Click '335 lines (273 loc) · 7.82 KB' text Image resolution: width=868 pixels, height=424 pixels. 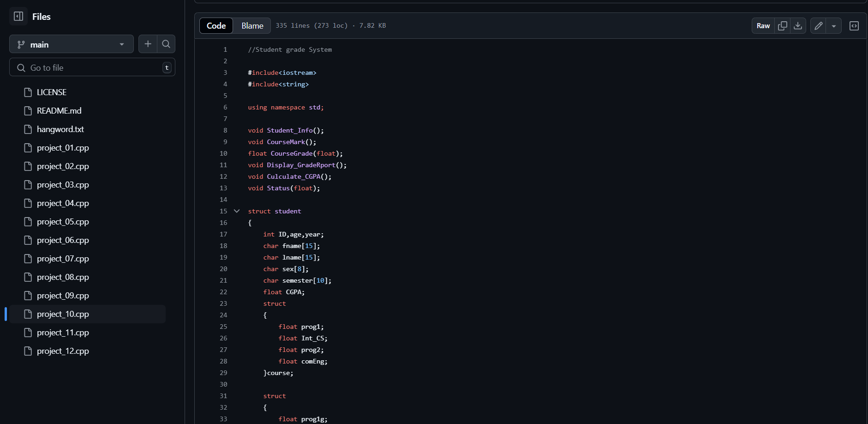click(x=331, y=25)
